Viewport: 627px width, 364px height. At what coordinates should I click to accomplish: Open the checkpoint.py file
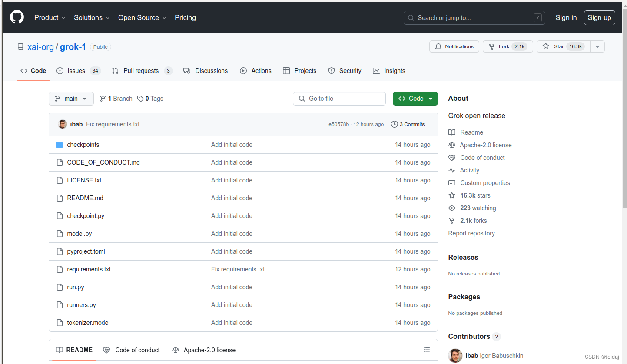coord(86,216)
